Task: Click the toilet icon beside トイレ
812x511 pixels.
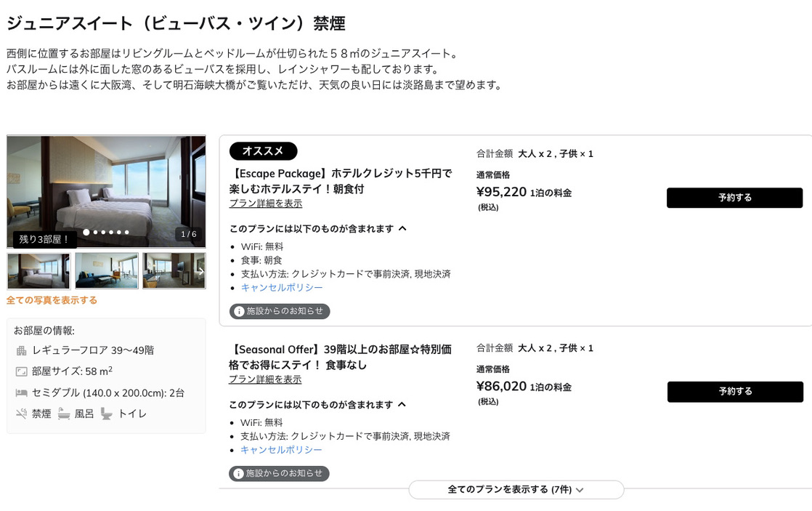Action: 107,414
